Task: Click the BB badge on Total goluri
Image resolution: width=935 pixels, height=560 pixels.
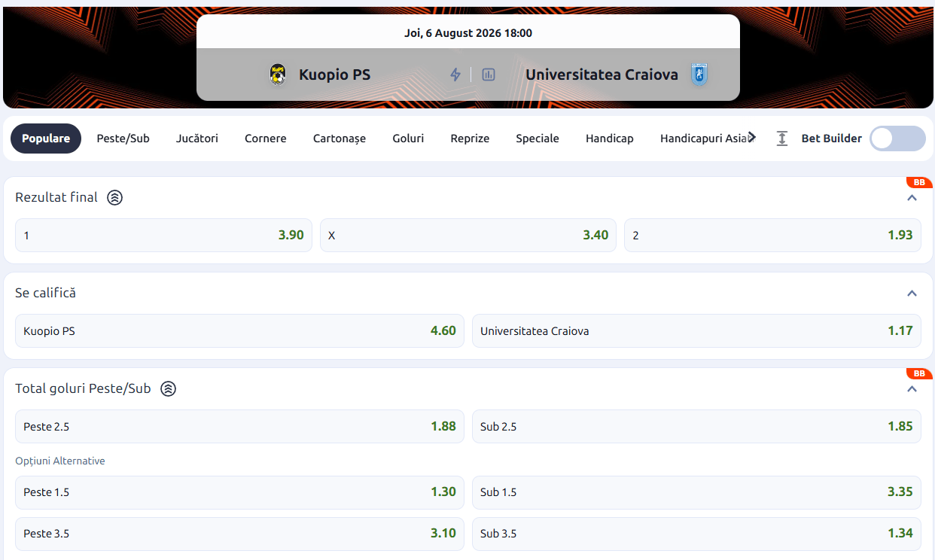Action: coord(919,374)
